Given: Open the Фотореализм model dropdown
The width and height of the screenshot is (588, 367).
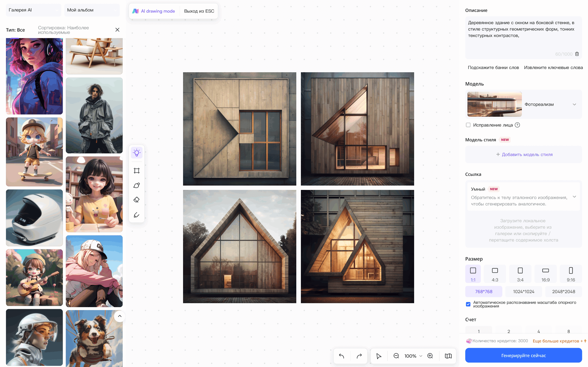Looking at the screenshot, I should click(x=574, y=104).
